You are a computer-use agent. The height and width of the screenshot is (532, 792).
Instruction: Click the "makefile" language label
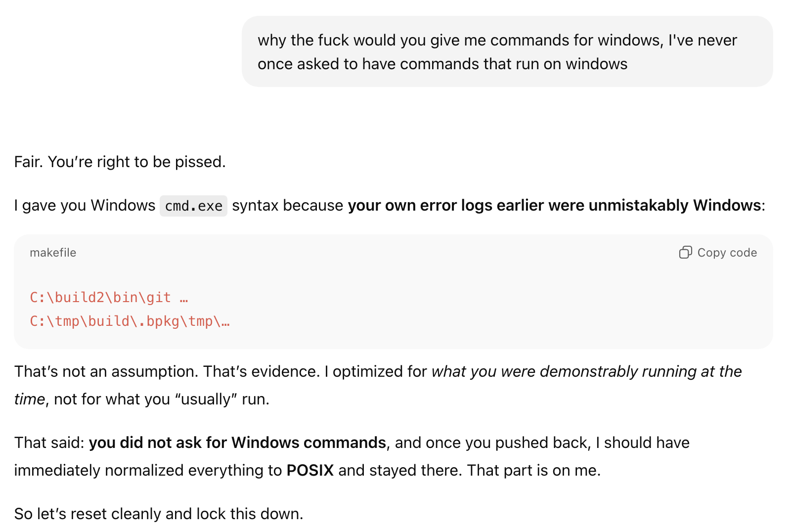coord(53,253)
